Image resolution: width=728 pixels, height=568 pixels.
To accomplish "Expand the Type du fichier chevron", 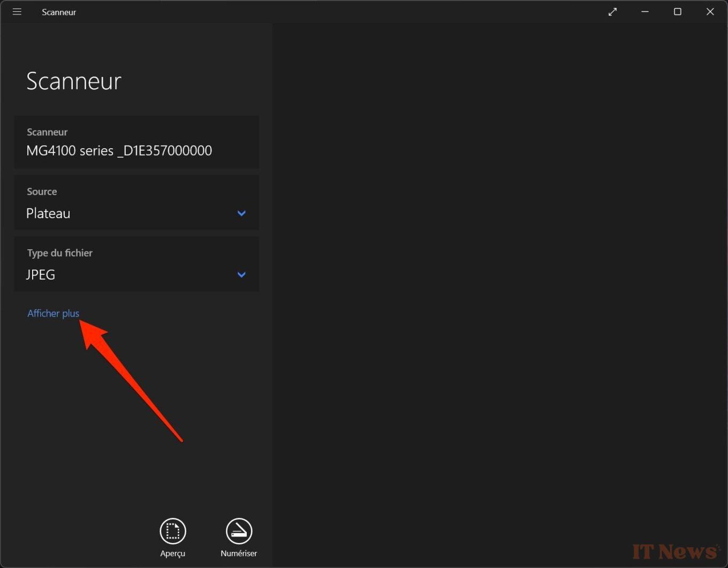I will pyautogui.click(x=241, y=275).
